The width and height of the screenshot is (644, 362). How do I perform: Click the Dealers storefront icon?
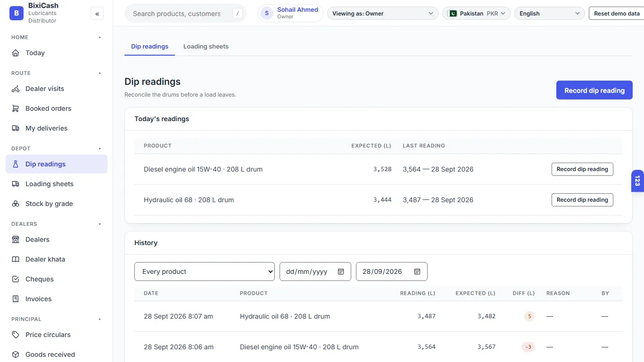click(x=16, y=239)
